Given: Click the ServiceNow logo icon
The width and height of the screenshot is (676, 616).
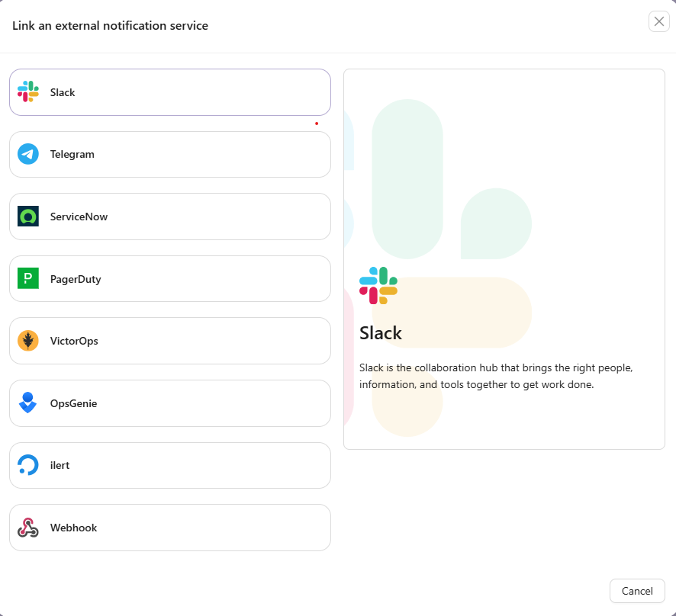Looking at the screenshot, I should [x=28, y=216].
